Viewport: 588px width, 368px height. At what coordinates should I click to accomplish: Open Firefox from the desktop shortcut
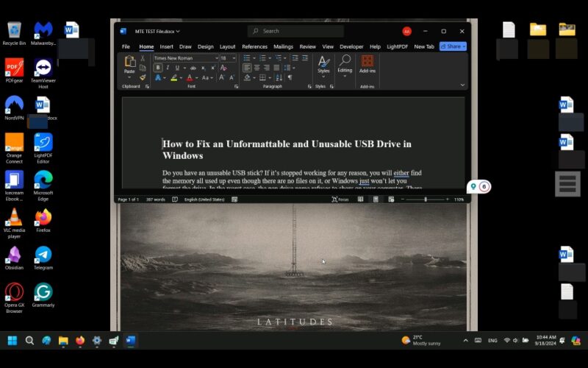[x=43, y=220]
